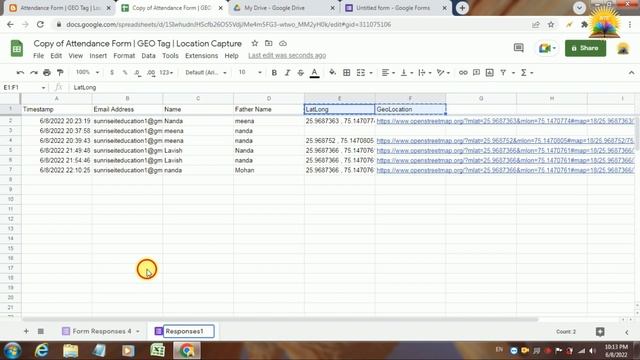The image size is (640, 360).
Task: Click the Print icon
Action: [x=47, y=73]
